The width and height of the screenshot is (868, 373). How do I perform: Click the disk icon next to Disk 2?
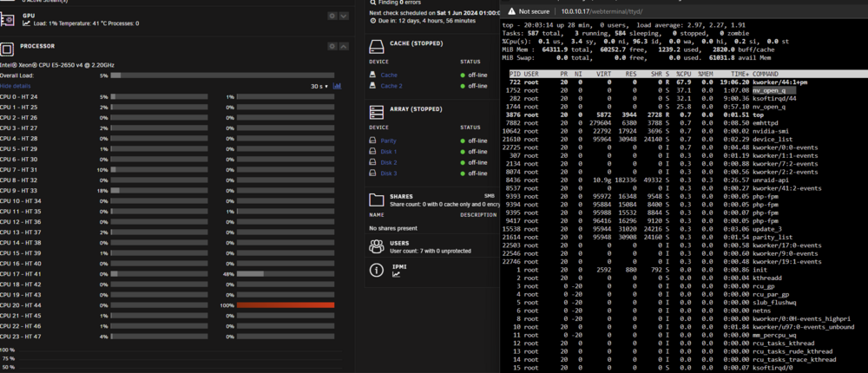[373, 163]
